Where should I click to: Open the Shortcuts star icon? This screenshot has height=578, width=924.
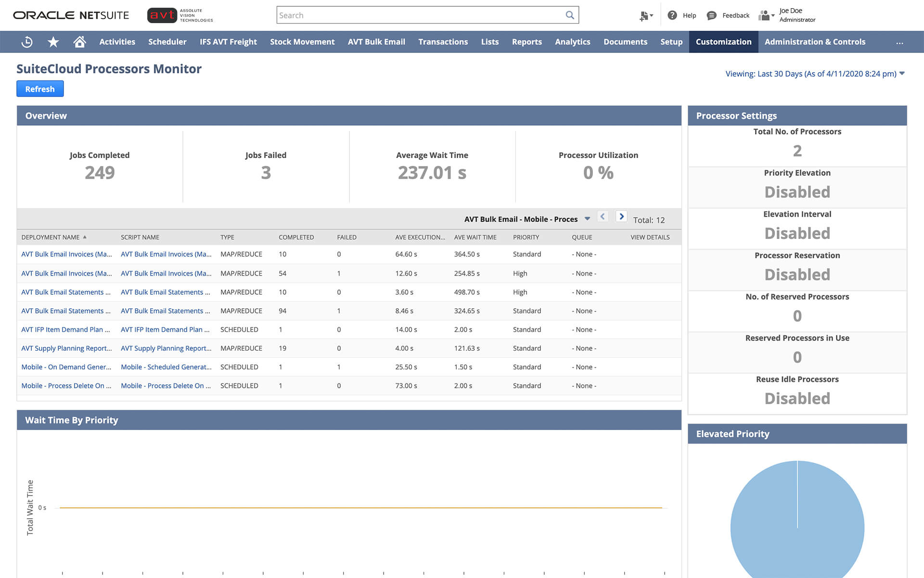[x=53, y=42]
